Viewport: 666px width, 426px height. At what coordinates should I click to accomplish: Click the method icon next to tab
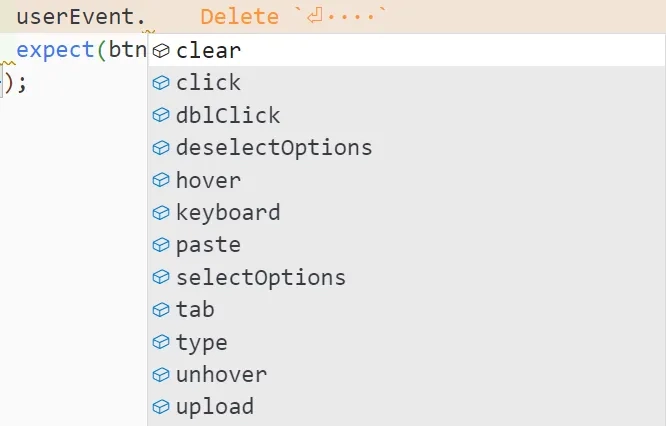pyautogui.click(x=161, y=310)
